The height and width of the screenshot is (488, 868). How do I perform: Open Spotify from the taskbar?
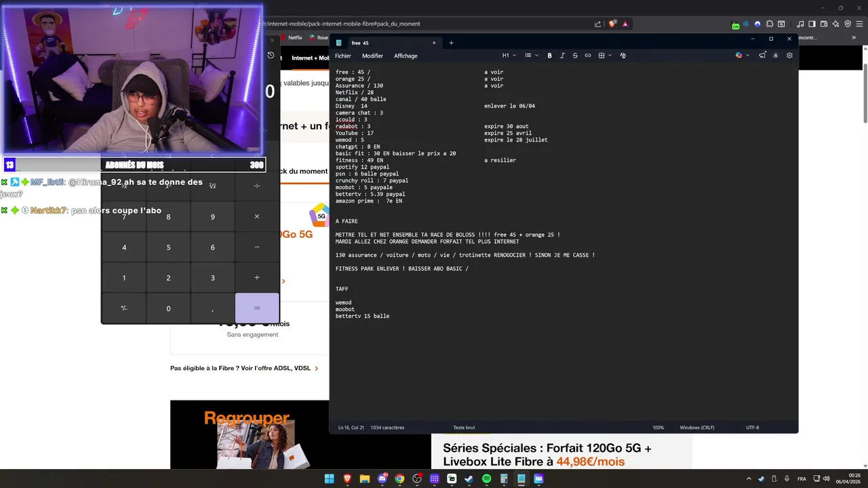pyautogui.click(x=486, y=479)
